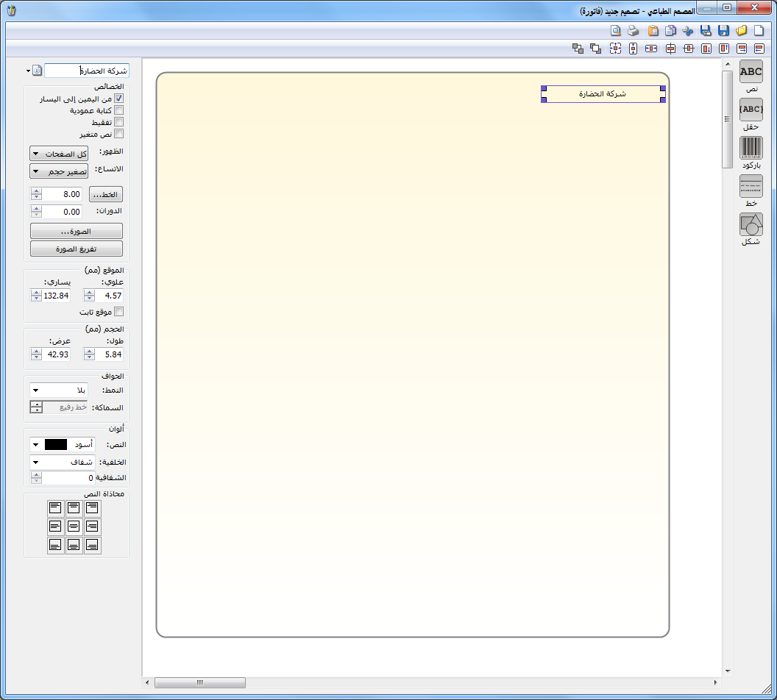Screen dimensions: 777x700
Task: Click the الصورة... image button
Action: coord(77,231)
